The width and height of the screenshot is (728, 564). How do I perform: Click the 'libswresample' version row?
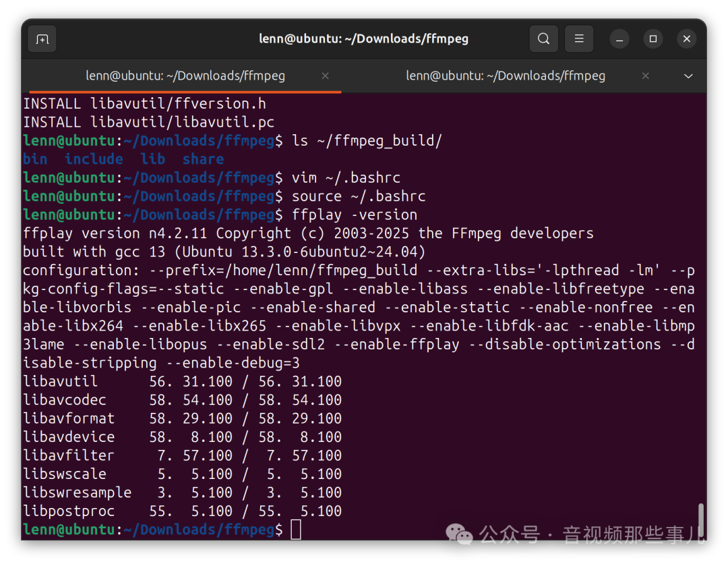183,493
